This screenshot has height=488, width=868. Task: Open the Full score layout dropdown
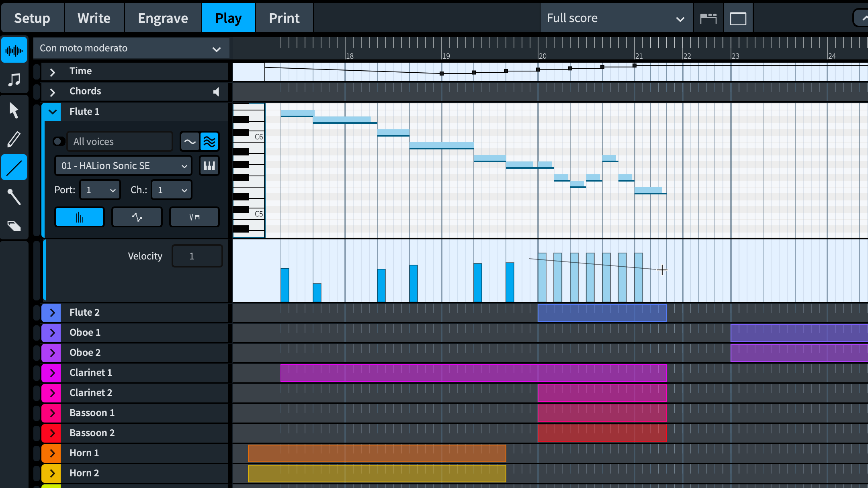[616, 18]
